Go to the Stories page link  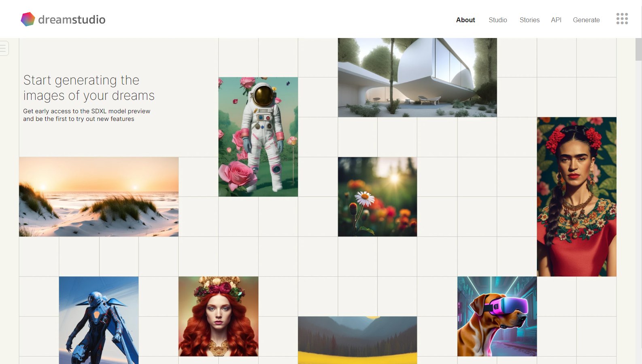529,20
